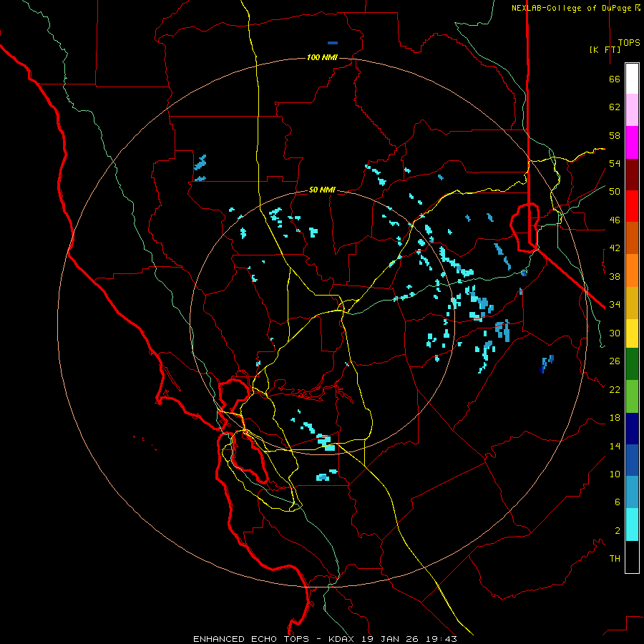Viewport: 644px width, 644px height.
Task: Click the legend value 14
Action: (615, 446)
